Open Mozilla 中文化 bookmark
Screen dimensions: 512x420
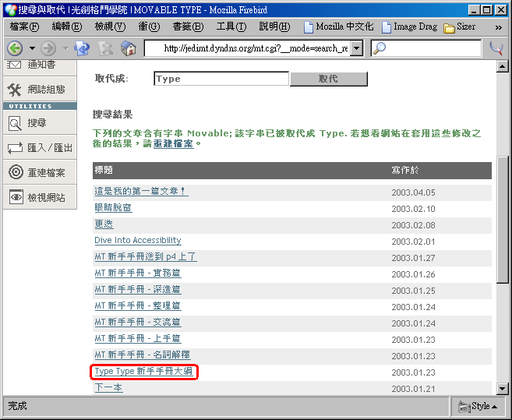339,26
